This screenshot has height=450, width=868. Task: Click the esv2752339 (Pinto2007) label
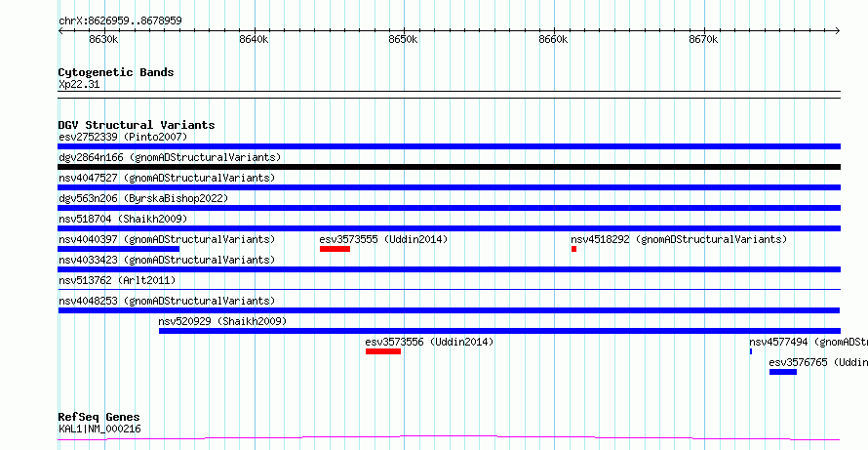(x=123, y=137)
